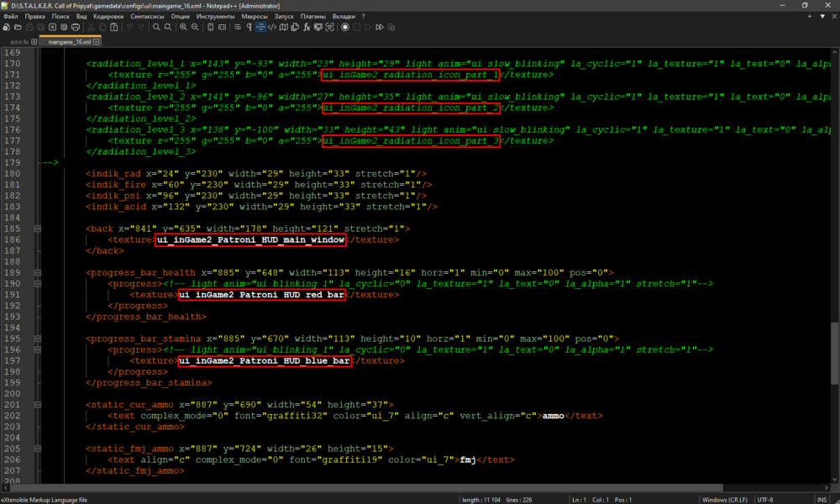Click the Print toolbar icon
840x504 pixels.
(76, 28)
